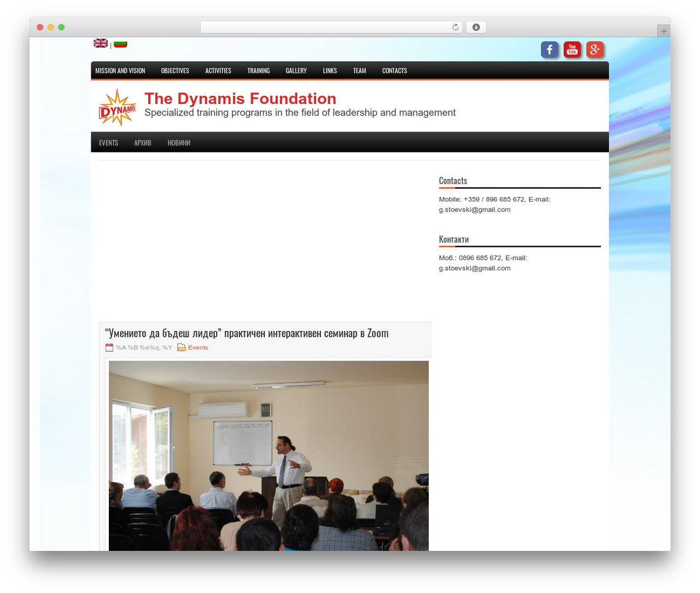Image resolution: width=700 pixels, height=593 pixels.
Task: Open the Facebook social icon
Action: coord(550,50)
